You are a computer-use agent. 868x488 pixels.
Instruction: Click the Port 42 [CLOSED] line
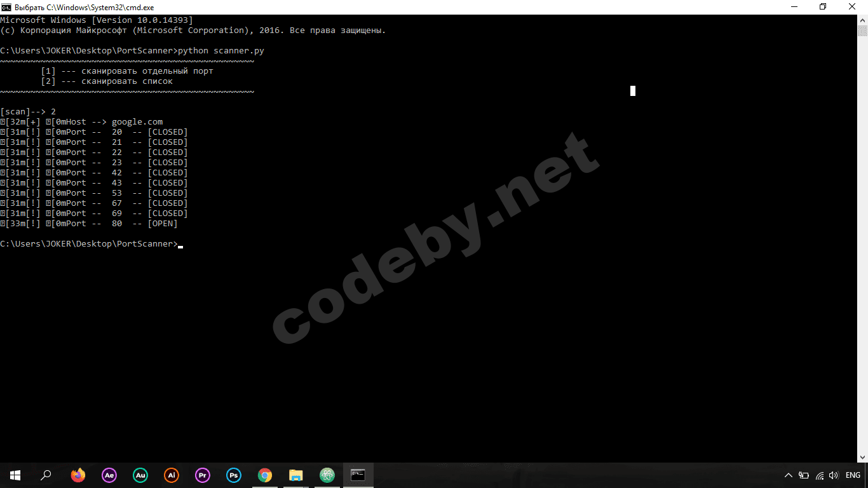pos(94,173)
